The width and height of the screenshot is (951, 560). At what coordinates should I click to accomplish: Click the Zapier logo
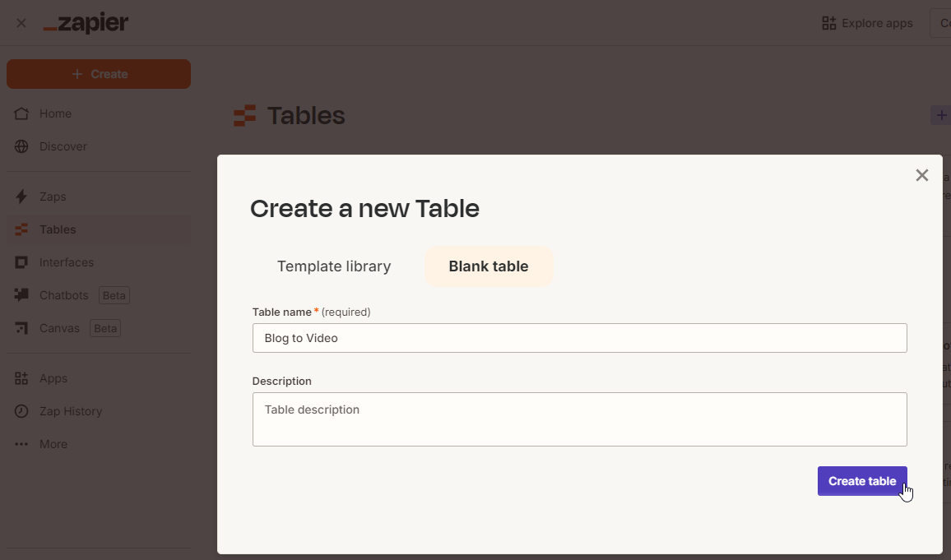pyautogui.click(x=86, y=23)
